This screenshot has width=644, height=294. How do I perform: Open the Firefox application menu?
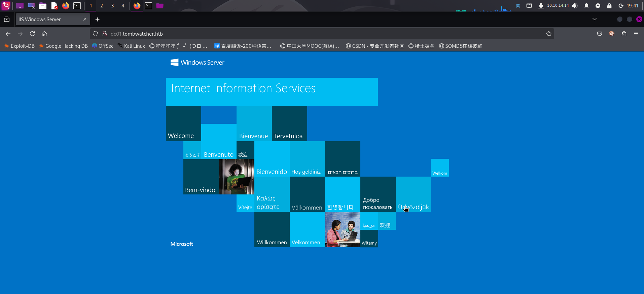(x=636, y=34)
